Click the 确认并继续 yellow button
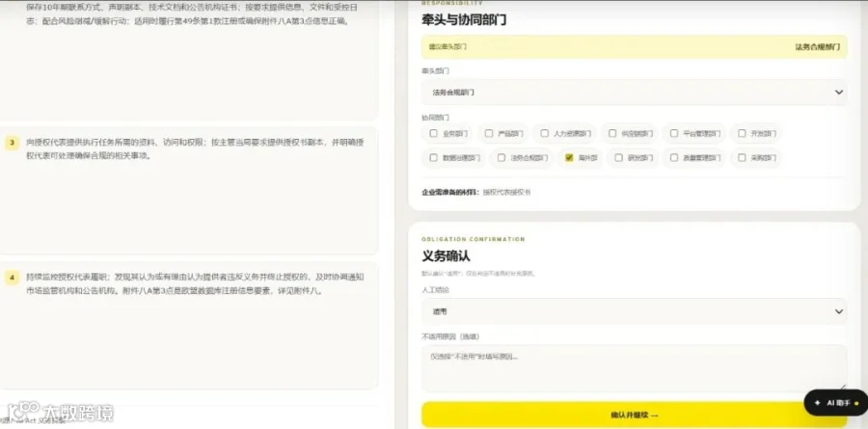Image resolution: width=868 pixels, height=429 pixels. pos(634,415)
